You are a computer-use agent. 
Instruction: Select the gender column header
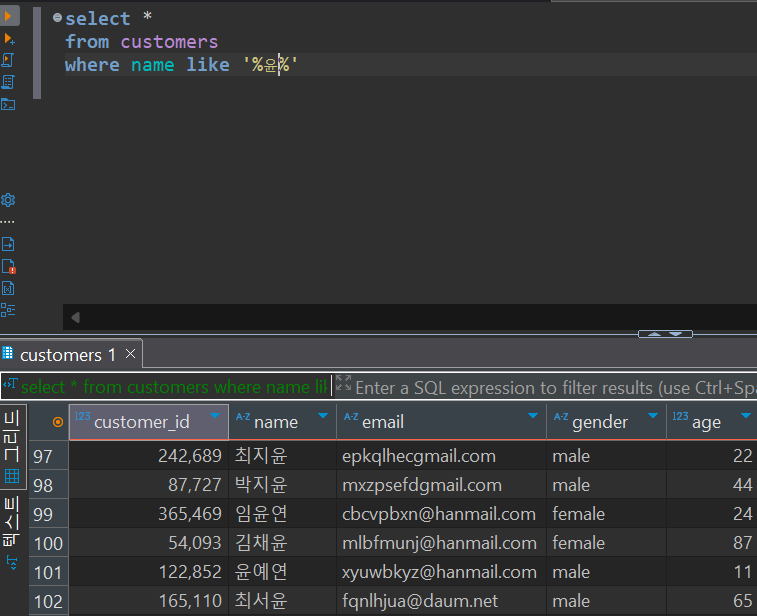606,422
